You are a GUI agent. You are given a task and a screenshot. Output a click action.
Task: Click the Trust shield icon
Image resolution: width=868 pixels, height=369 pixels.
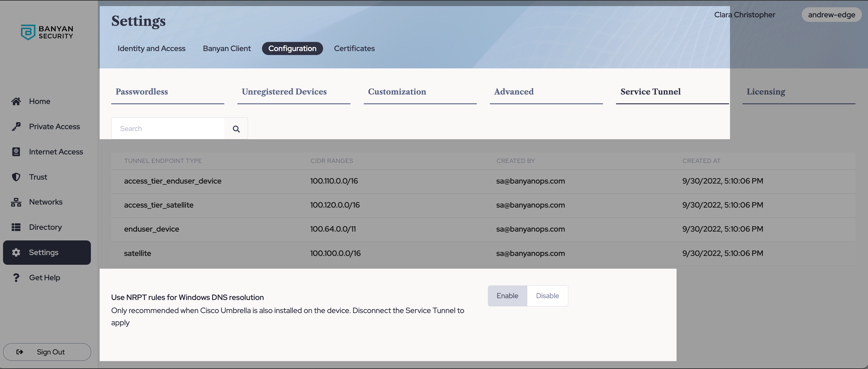pyautogui.click(x=16, y=177)
